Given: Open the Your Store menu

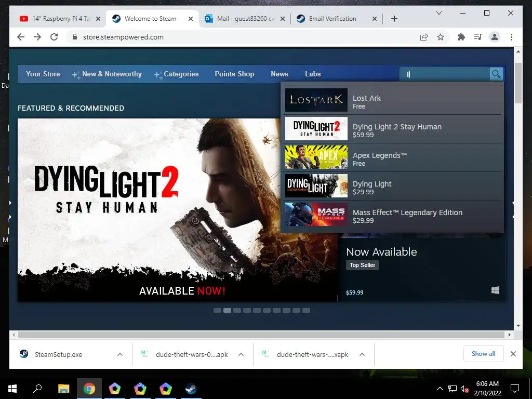Looking at the screenshot, I should [43, 74].
